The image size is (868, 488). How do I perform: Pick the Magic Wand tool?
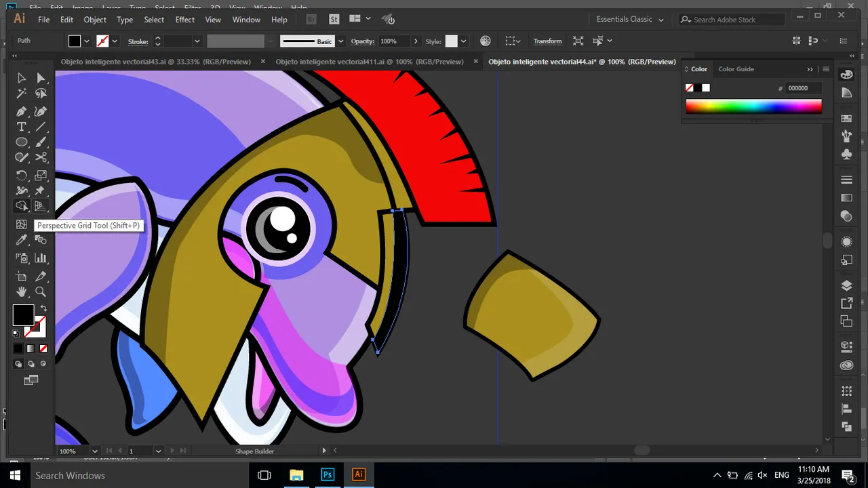tap(22, 94)
